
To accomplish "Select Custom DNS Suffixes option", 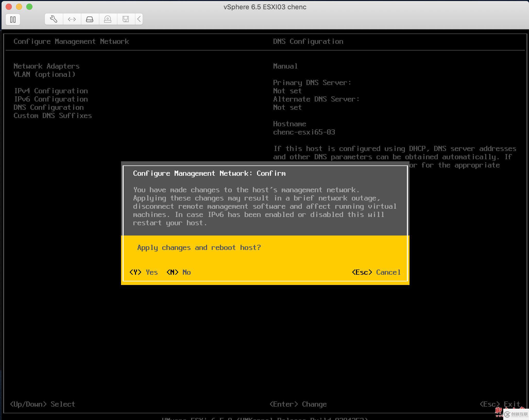I will point(53,115).
